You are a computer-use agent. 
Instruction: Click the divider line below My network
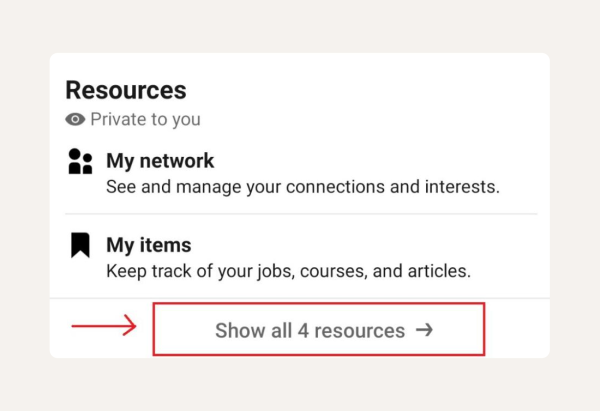point(302,214)
